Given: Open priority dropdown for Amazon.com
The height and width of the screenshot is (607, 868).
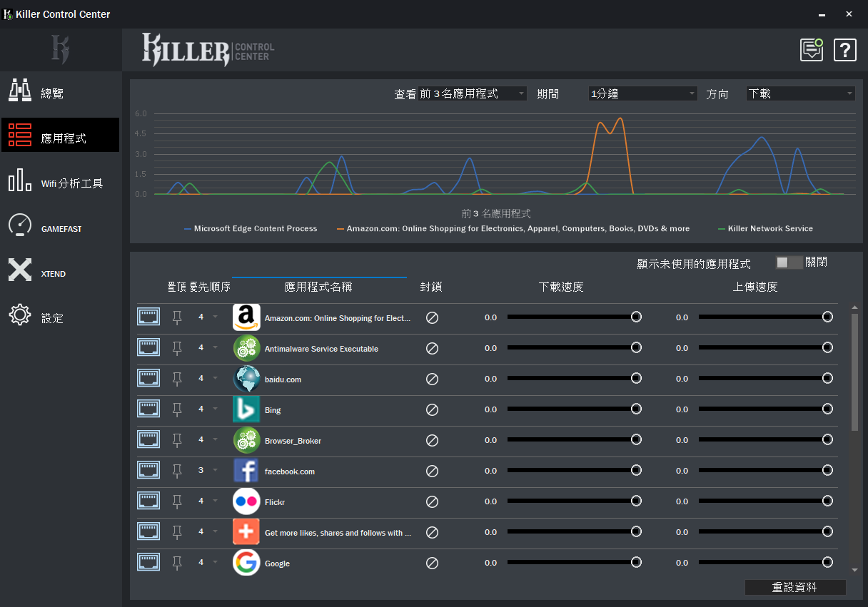Looking at the screenshot, I should pos(215,317).
